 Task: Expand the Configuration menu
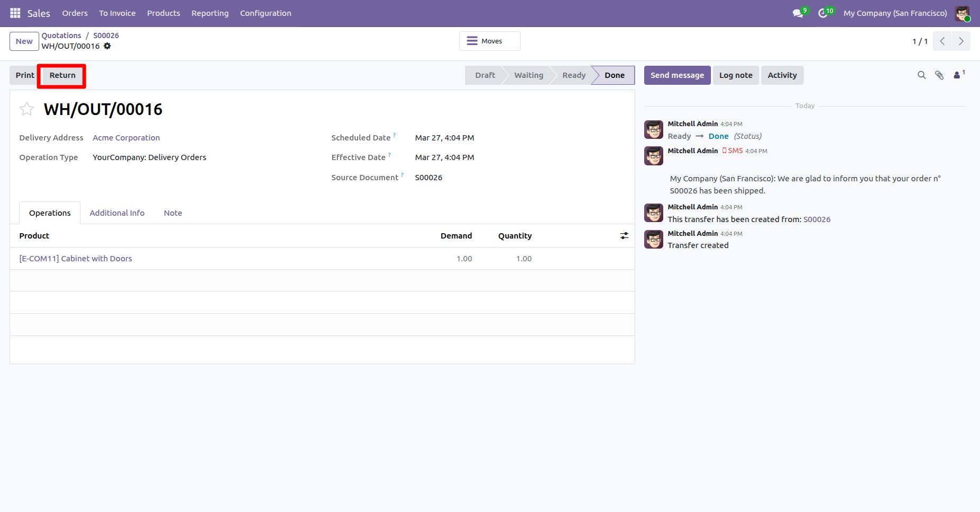click(x=265, y=13)
